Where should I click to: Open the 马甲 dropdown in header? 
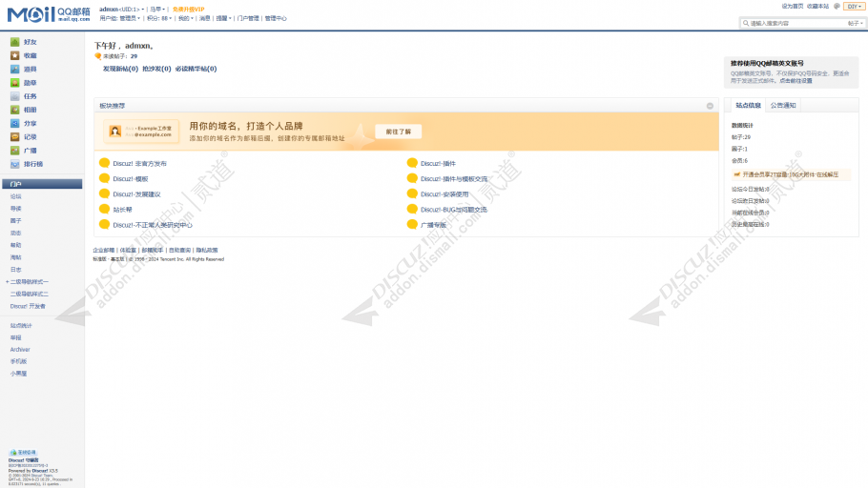point(157,10)
